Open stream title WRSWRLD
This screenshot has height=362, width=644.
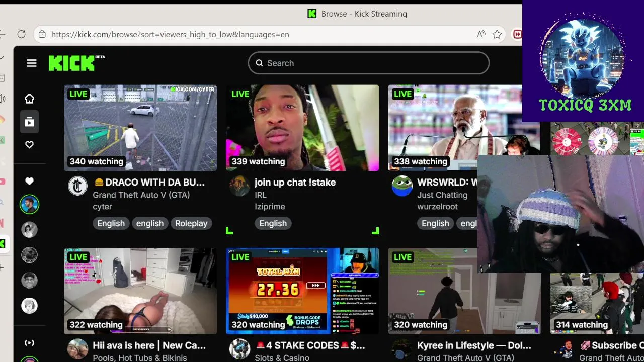[x=447, y=182]
